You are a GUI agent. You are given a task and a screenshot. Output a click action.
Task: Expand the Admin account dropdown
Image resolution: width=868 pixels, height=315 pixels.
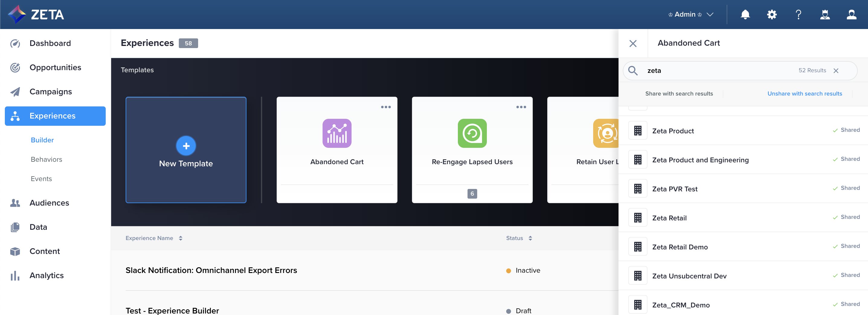tap(691, 15)
